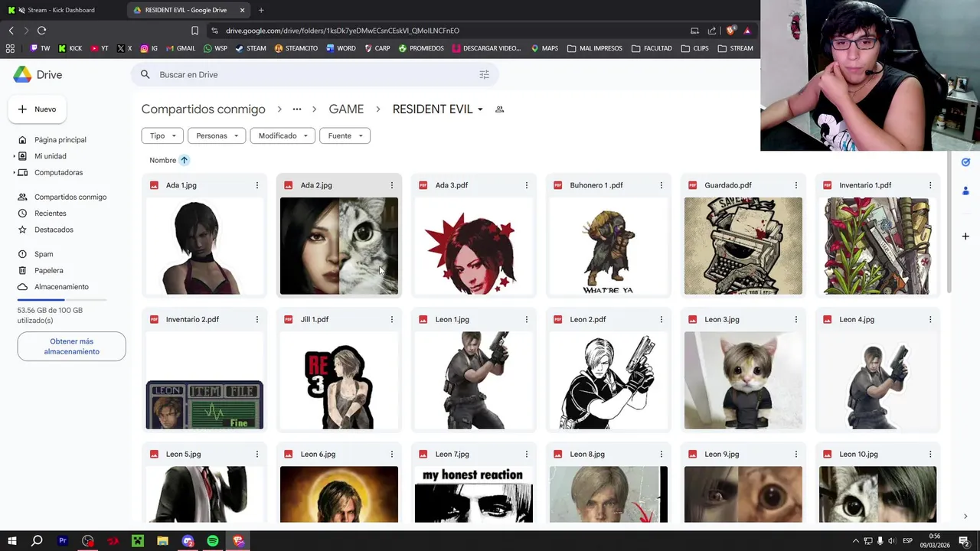The height and width of the screenshot is (551, 980).
Task: Open the Tasks side panel icon
Action: (965, 162)
